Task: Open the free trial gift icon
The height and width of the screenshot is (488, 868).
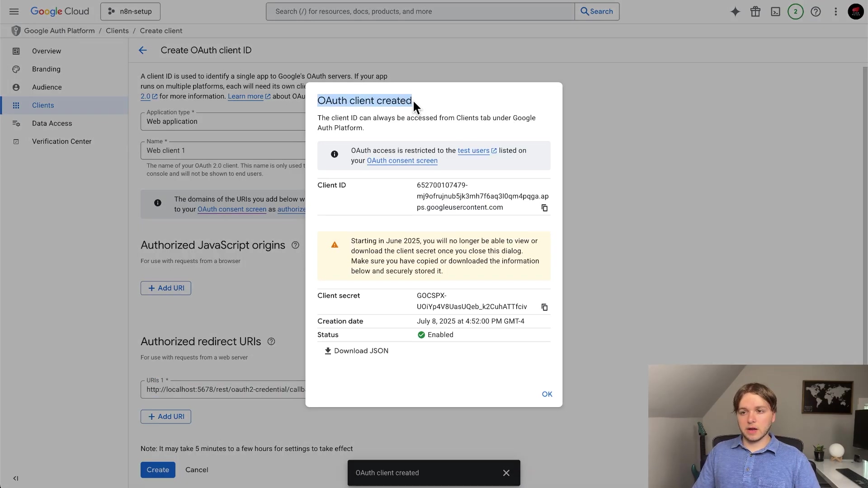Action: pyautogui.click(x=755, y=11)
